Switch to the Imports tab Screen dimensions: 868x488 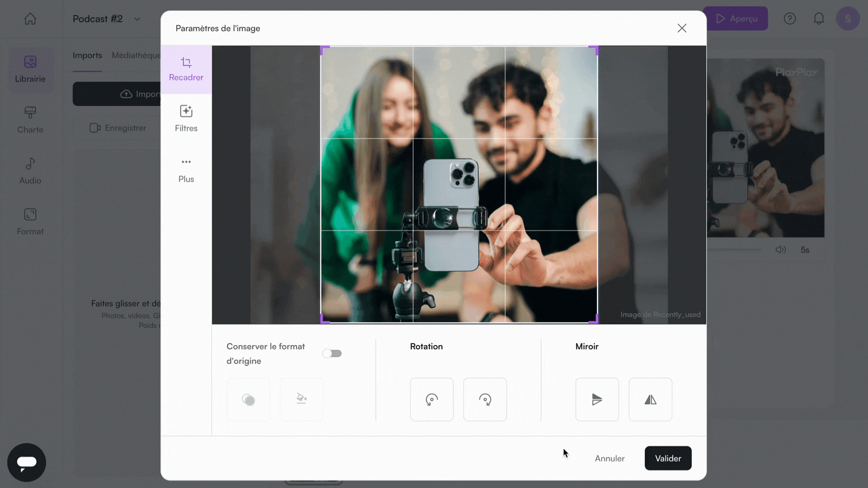87,55
